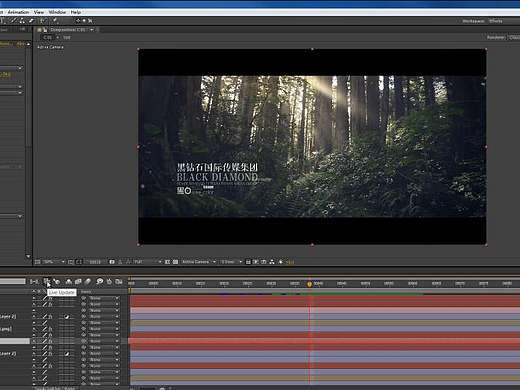Enable Draft 3D in the timeline
520x390 pixels.
[57, 282]
